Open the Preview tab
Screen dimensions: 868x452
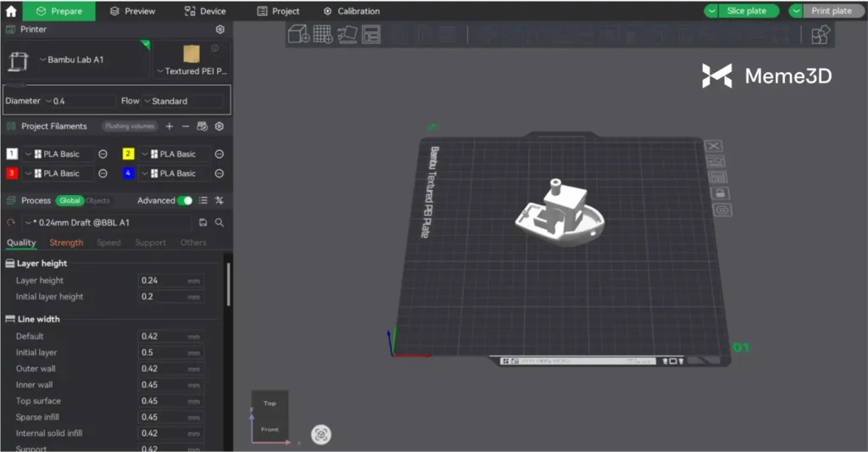tap(133, 11)
